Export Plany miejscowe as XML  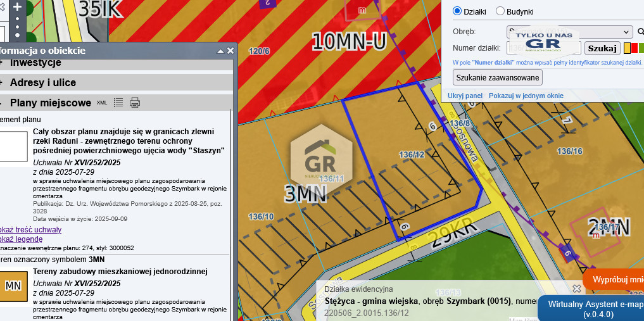coord(102,103)
